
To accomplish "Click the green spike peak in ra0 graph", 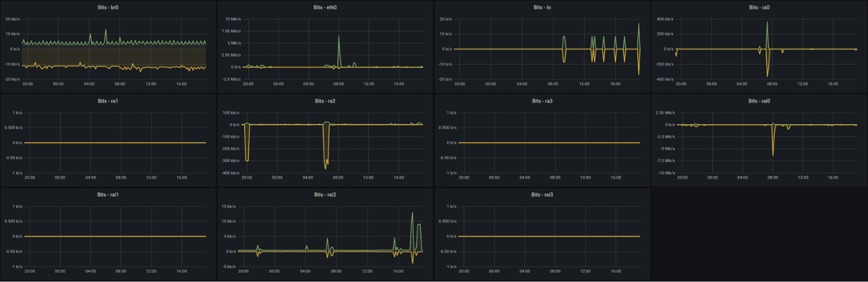I will (x=767, y=23).
